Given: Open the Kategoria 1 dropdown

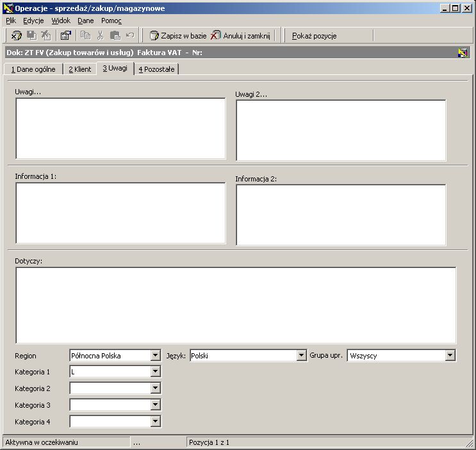Looking at the screenshot, I should coord(155,371).
